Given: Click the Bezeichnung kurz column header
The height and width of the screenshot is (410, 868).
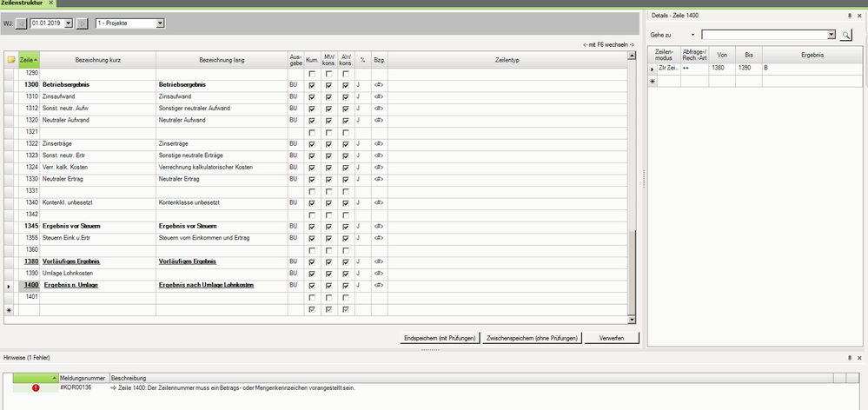Looking at the screenshot, I should [x=97, y=60].
